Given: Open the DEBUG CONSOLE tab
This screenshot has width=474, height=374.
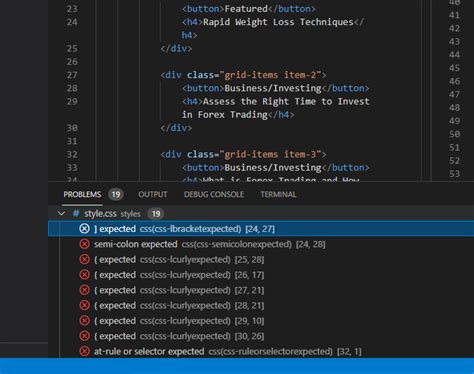Looking at the screenshot, I should click(x=214, y=194).
